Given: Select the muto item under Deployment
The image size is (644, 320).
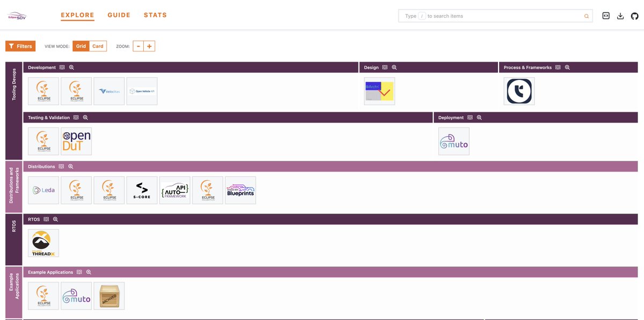Looking at the screenshot, I should tap(454, 141).
